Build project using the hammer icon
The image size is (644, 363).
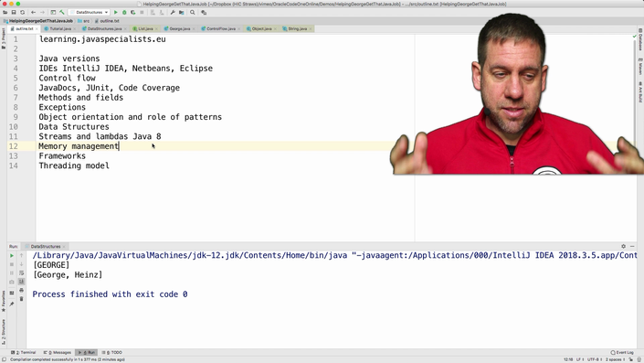(x=62, y=12)
